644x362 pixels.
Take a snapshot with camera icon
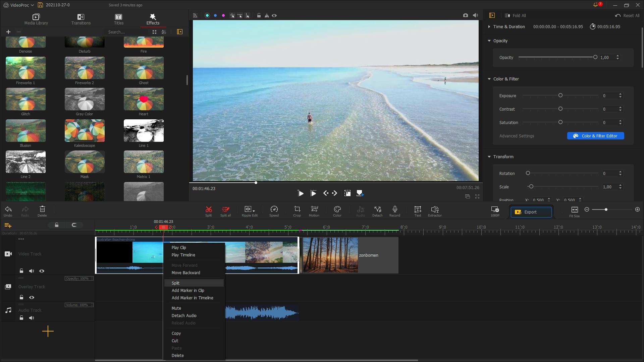tap(465, 15)
